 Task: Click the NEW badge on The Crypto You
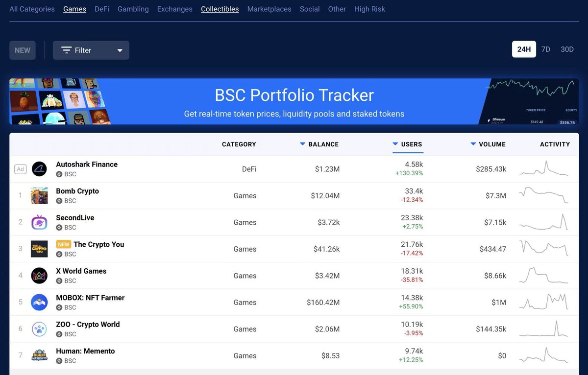(64, 244)
